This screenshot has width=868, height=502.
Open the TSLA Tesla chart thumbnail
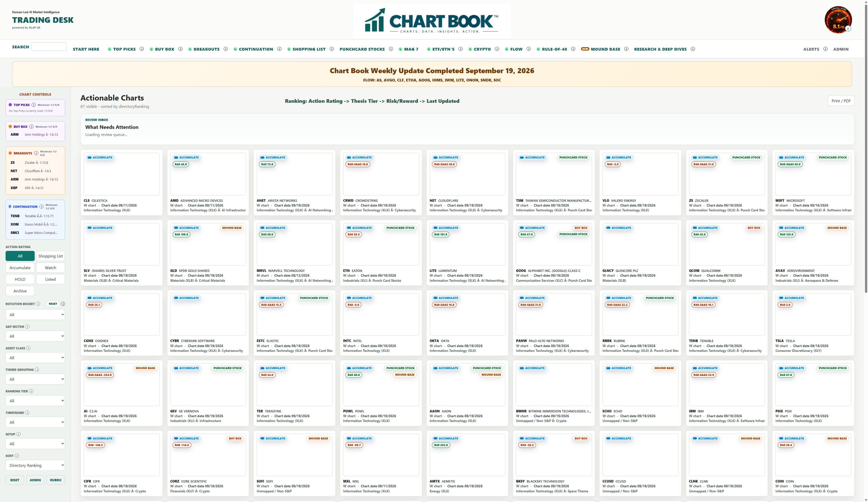pyautogui.click(x=813, y=315)
